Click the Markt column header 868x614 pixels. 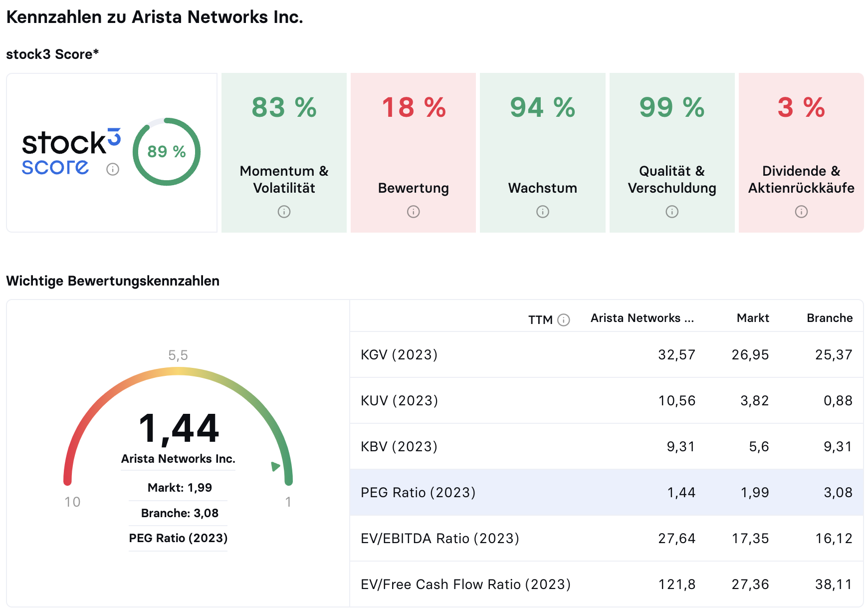tap(753, 318)
